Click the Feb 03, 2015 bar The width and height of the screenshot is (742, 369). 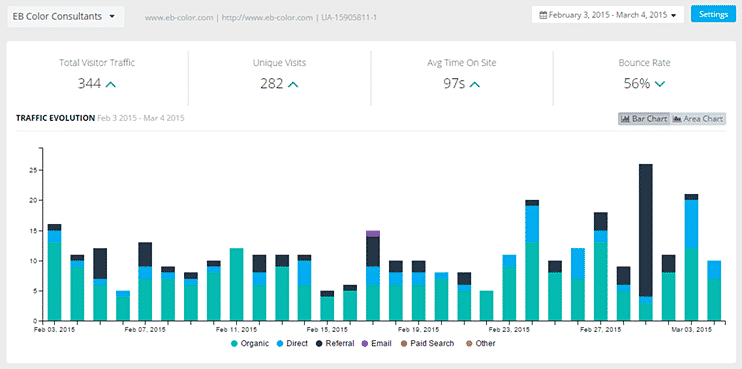[54, 272]
